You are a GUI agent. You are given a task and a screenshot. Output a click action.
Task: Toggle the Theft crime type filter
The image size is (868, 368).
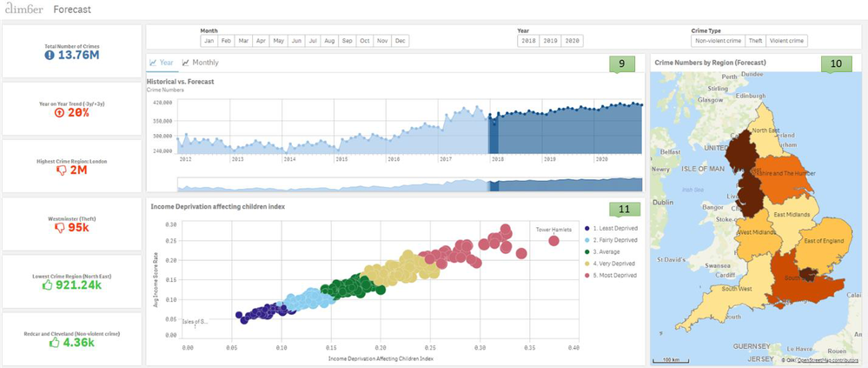pos(755,41)
